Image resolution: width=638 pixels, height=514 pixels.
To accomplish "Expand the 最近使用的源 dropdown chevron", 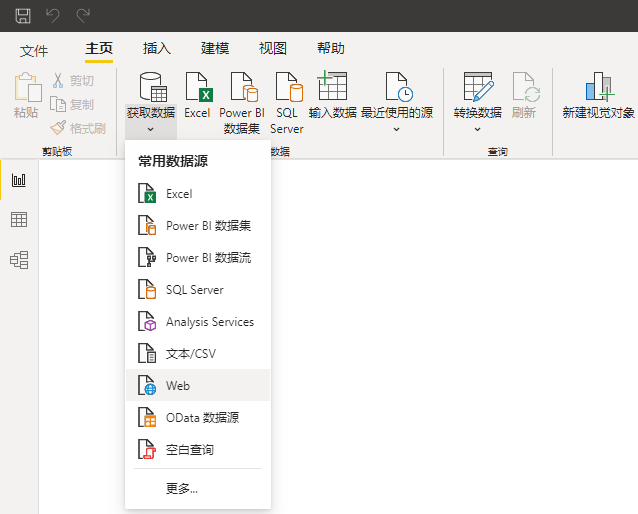I will click(x=397, y=129).
